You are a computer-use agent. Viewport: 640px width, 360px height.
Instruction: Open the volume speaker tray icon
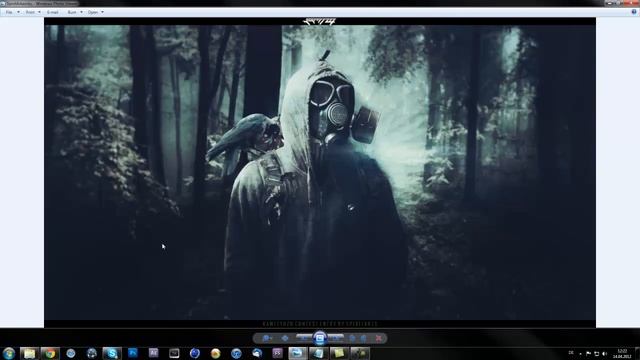point(604,353)
